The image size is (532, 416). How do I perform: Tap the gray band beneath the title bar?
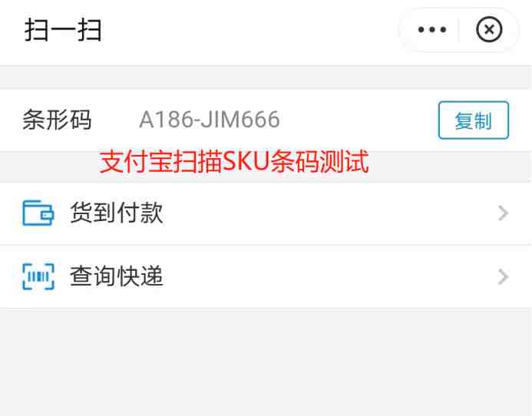pos(266,77)
